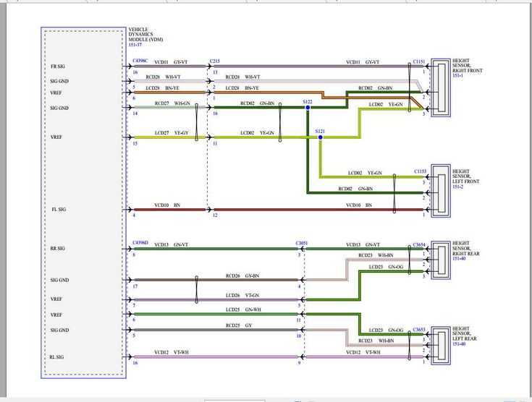This screenshot has width=532, height=402.
Task: Select connector label C3051
Action: point(302,243)
